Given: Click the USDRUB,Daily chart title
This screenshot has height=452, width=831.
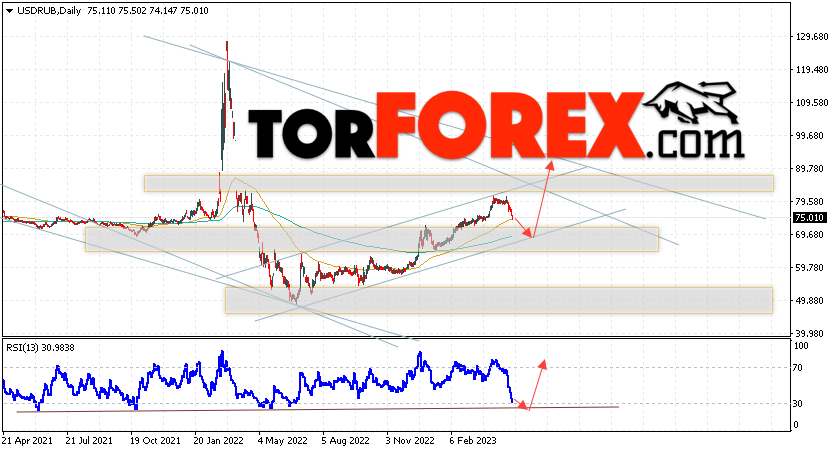Looking at the screenshot, I should pos(49,11).
